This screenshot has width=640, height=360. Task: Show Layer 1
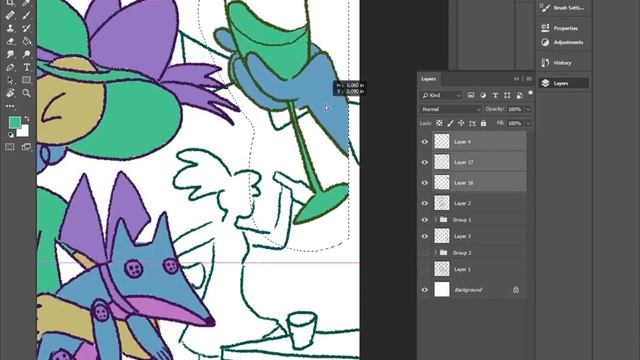pyautogui.click(x=424, y=269)
